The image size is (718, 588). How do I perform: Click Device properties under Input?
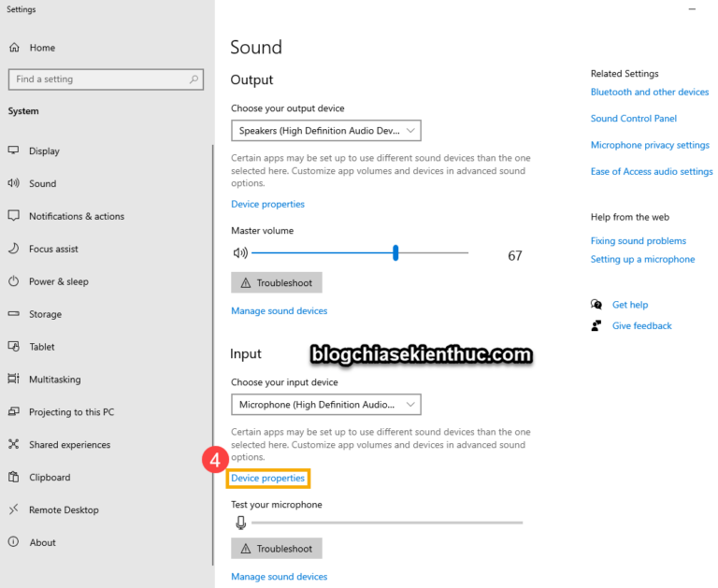(x=267, y=478)
